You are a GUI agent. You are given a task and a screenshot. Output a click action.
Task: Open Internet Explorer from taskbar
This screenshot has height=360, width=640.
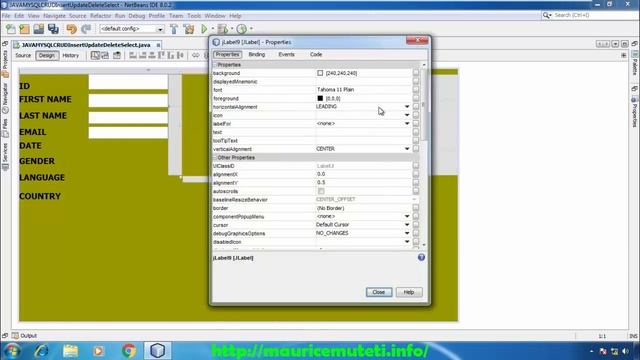pos(42,351)
